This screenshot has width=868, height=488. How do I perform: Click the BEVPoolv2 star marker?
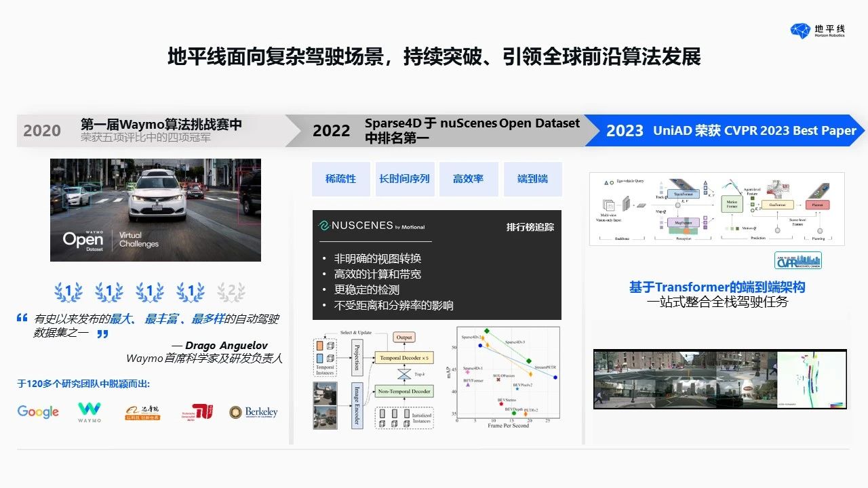tap(517, 388)
